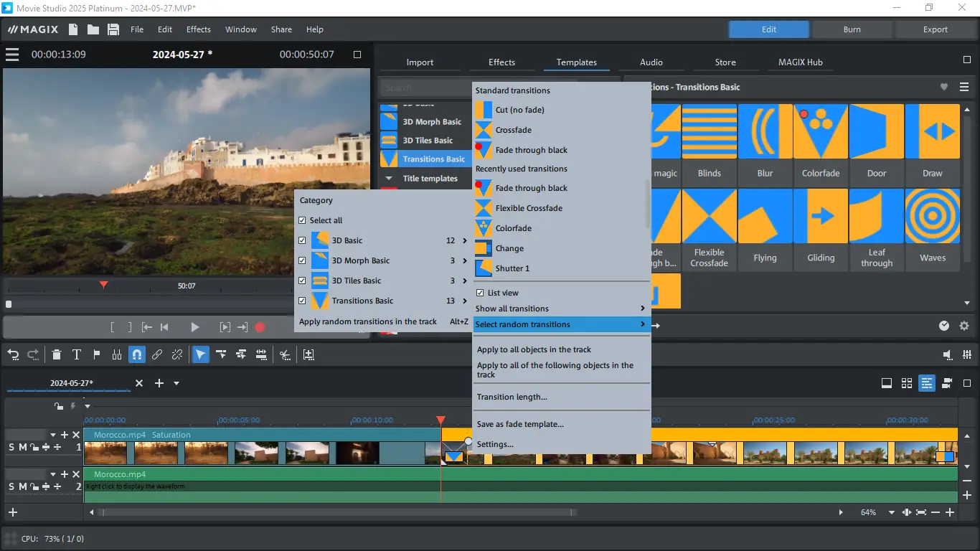Click the delete trash can icon
Viewport: 980px width, 551px height.
coord(57,354)
